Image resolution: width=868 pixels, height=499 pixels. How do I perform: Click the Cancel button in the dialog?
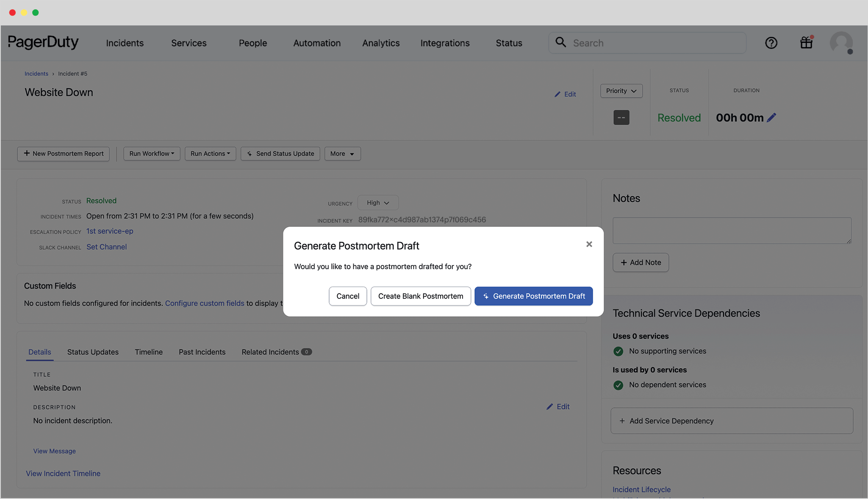coord(348,296)
